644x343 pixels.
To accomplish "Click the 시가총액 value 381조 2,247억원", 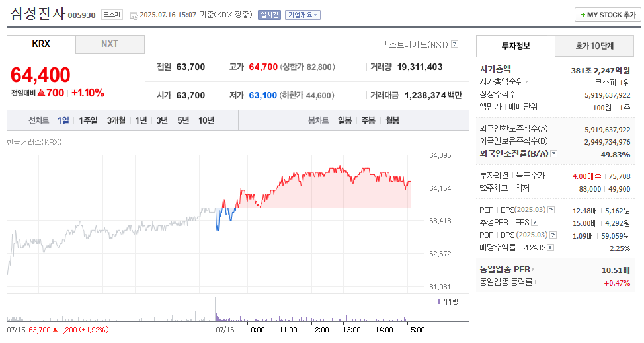I will (x=600, y=71).
